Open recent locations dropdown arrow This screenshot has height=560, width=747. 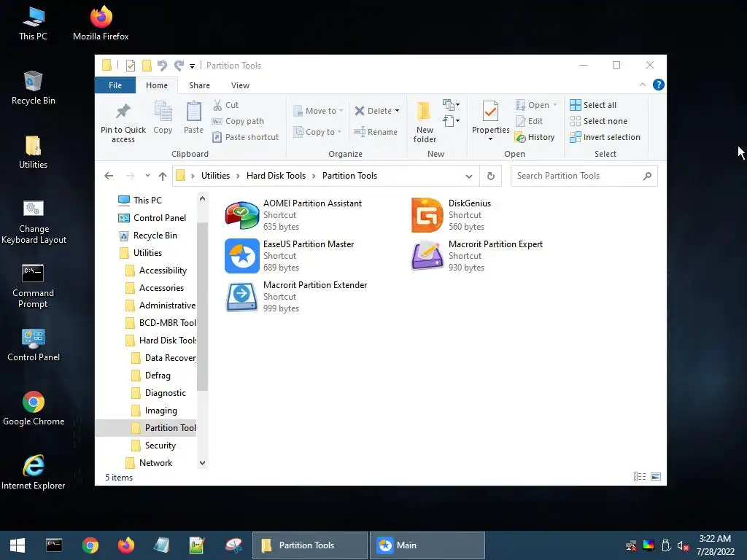coord(147,176)
